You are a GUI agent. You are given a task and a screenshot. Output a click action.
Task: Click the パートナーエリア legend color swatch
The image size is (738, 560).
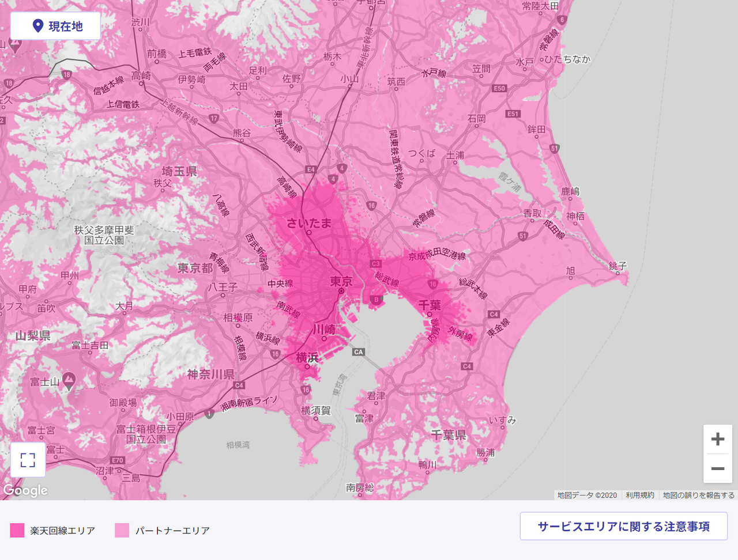click(122, 530)
